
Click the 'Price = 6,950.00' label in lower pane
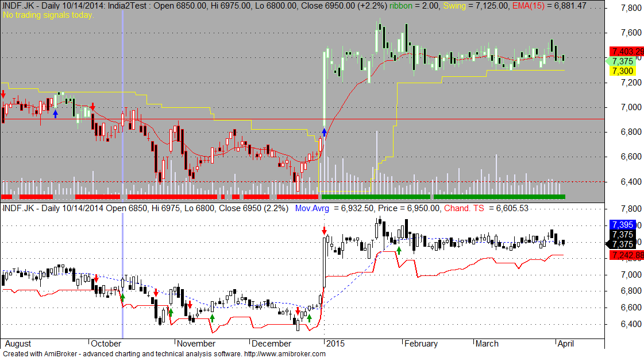[x=408, y=208]
